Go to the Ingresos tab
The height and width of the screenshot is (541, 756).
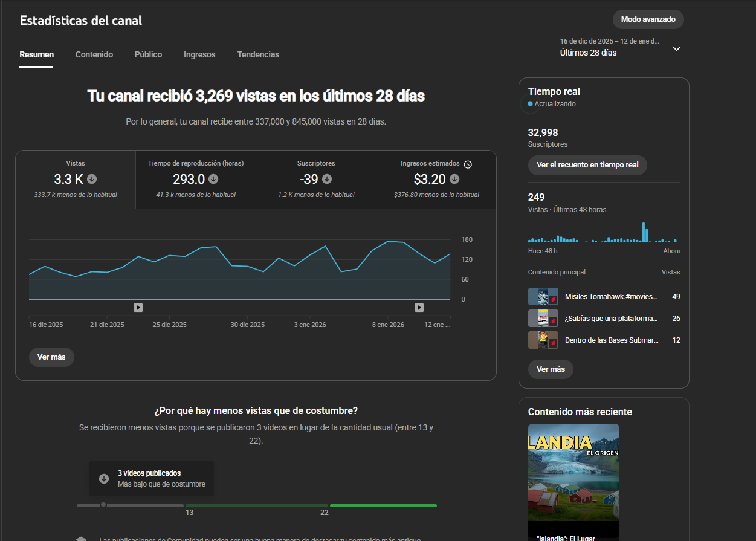[199, 54]
